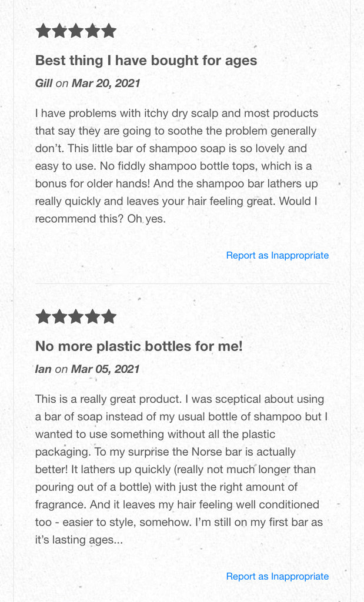This screenshot has width=364, height=602.
Task: Click fifth star in Ian's review rating
Action: (109, 317)
